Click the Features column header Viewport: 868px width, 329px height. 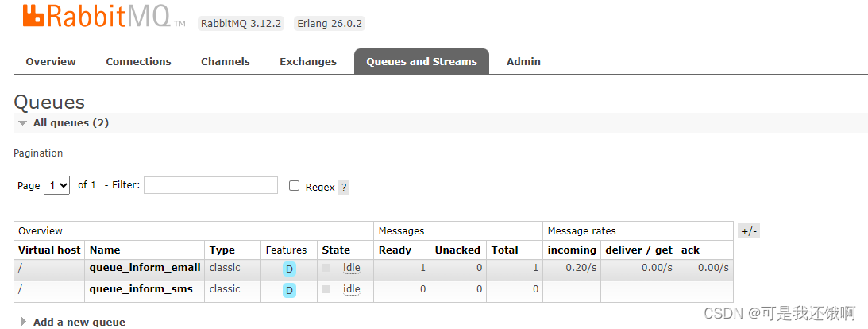(x=286, y=250)
